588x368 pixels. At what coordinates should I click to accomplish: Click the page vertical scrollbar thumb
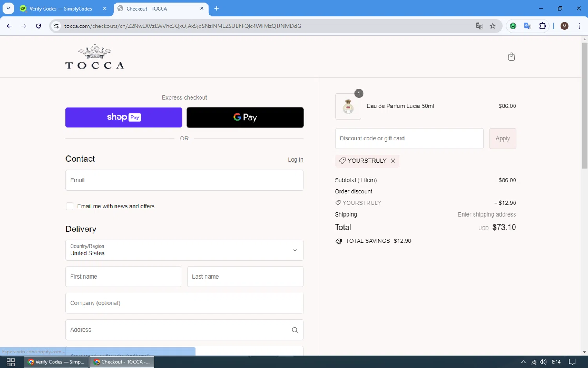[x=584, y=106]
